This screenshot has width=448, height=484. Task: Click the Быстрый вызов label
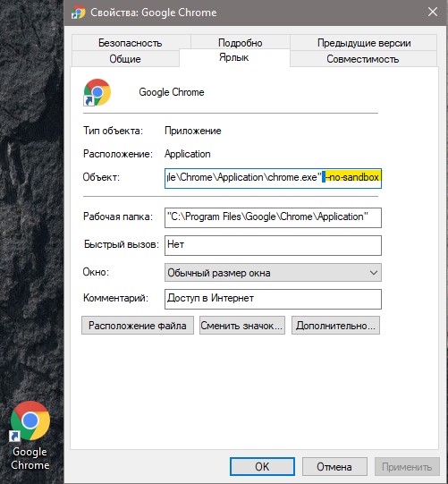(122, 244)
